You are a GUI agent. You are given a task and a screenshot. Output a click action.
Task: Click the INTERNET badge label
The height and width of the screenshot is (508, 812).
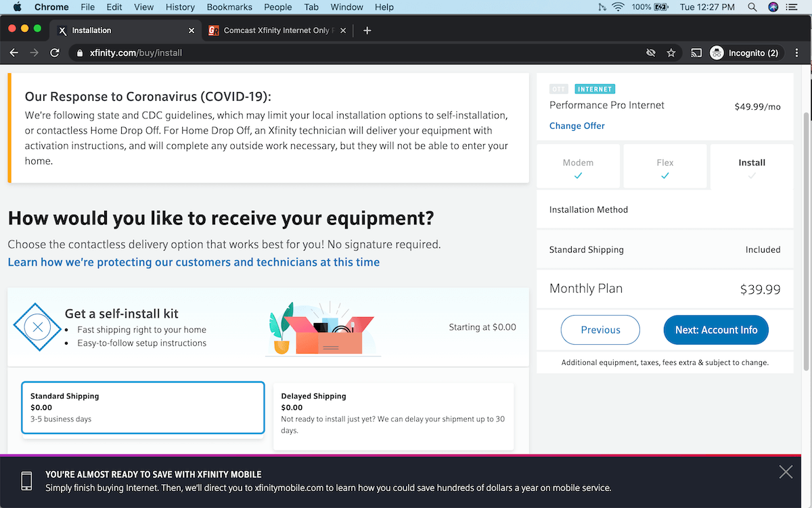tap(595, 89)
